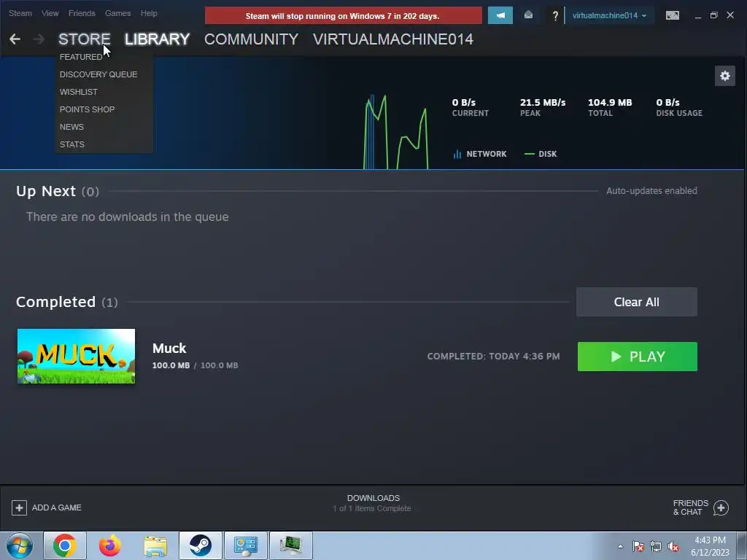Launch Google Chrome from the taskbar
Image resolution: width=747 pixels, height=560 pixels.
pyautogui.click(x=65, y=545)
